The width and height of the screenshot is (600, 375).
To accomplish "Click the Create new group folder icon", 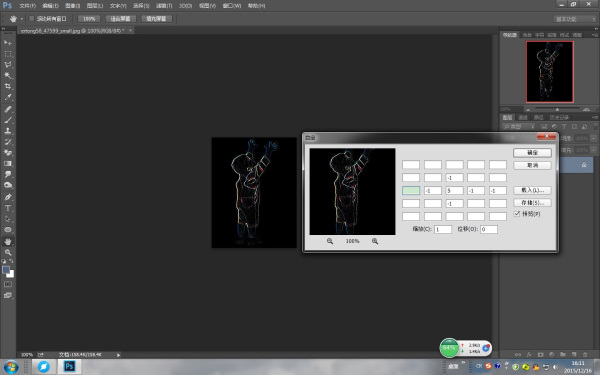I will [562, 355].
